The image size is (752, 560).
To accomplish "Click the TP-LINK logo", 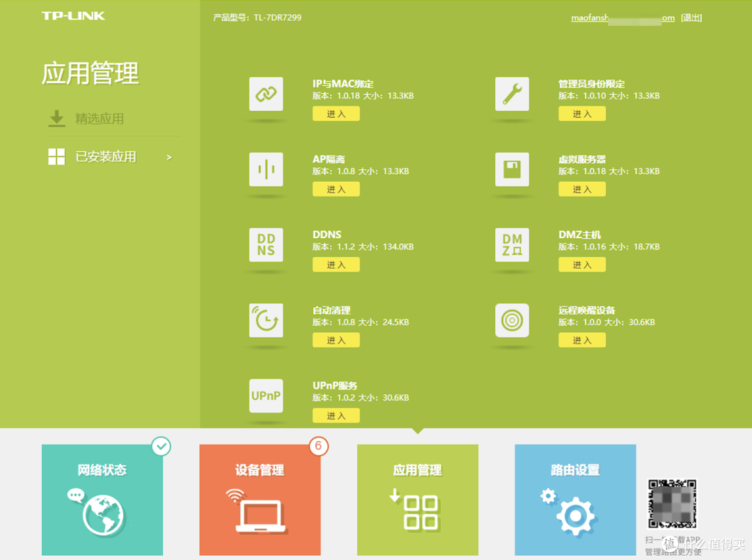I will point(73,16).
